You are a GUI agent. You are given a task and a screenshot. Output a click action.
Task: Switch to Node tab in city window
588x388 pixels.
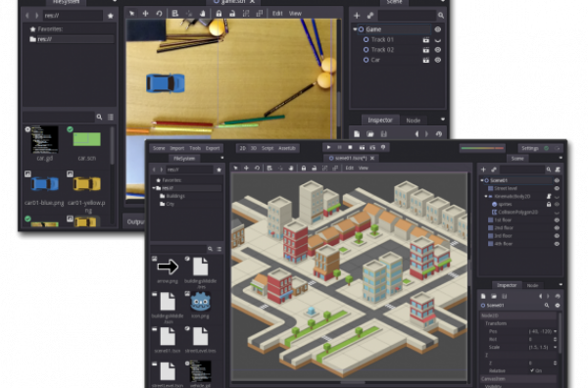(x=532, y=285)
